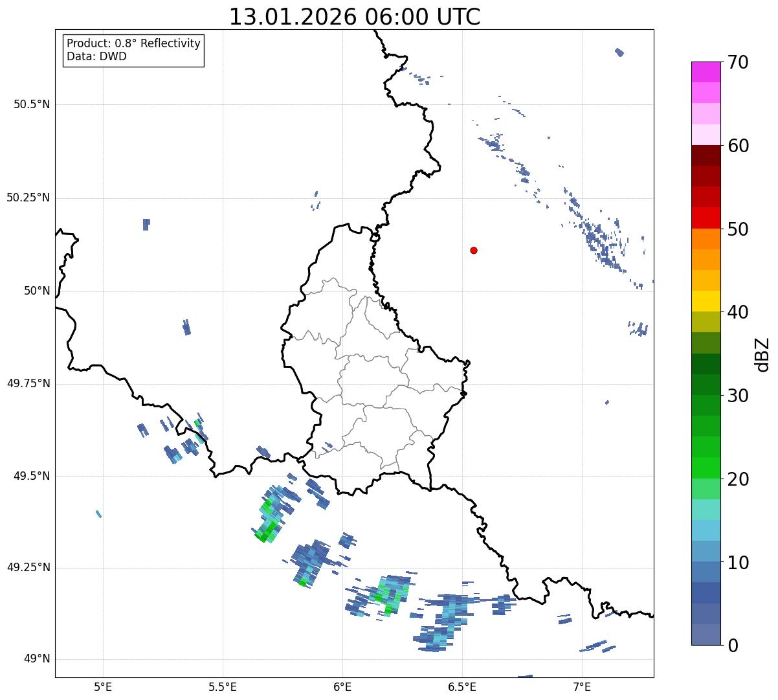Click the red radar site marker dot
The width and height of the screenshot is (778, 700).
pyautogui.click(x=474, y=250)
